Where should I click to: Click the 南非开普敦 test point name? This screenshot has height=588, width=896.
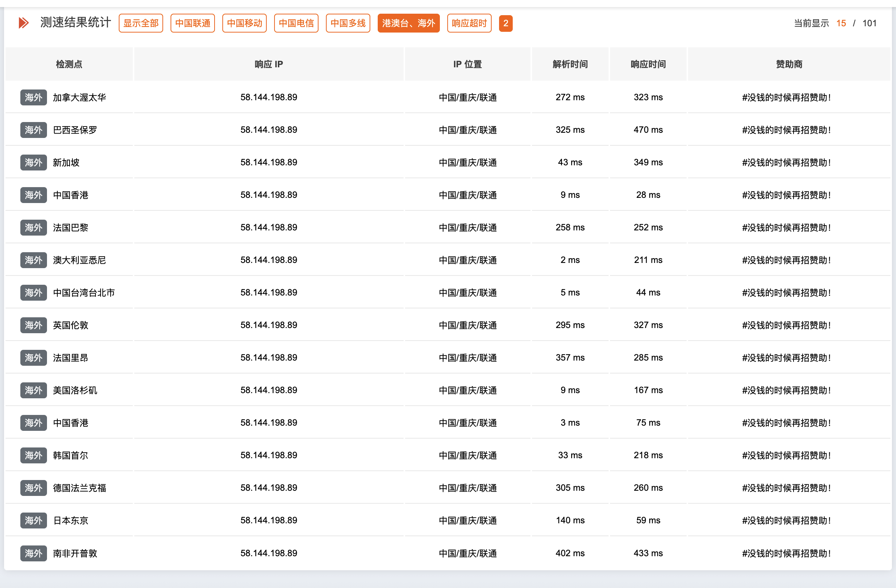point(75,553)
